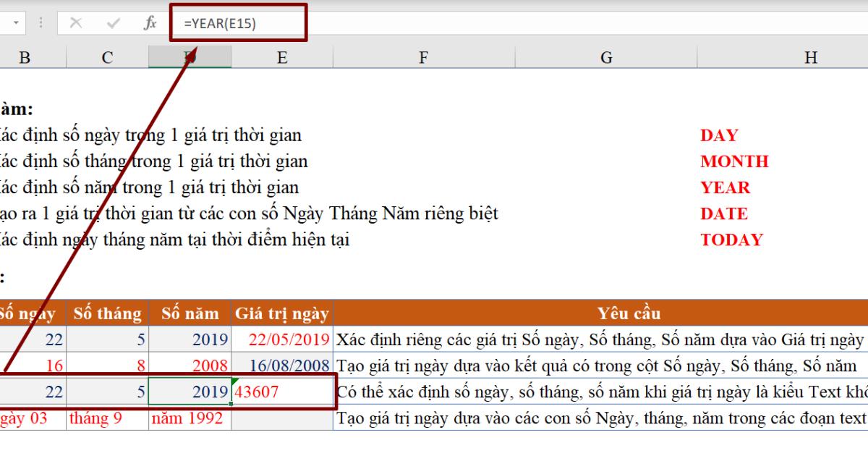Screen dimensions: 868x456
Task: Click the Insert Function fx icon
Action: pos(150,21)
